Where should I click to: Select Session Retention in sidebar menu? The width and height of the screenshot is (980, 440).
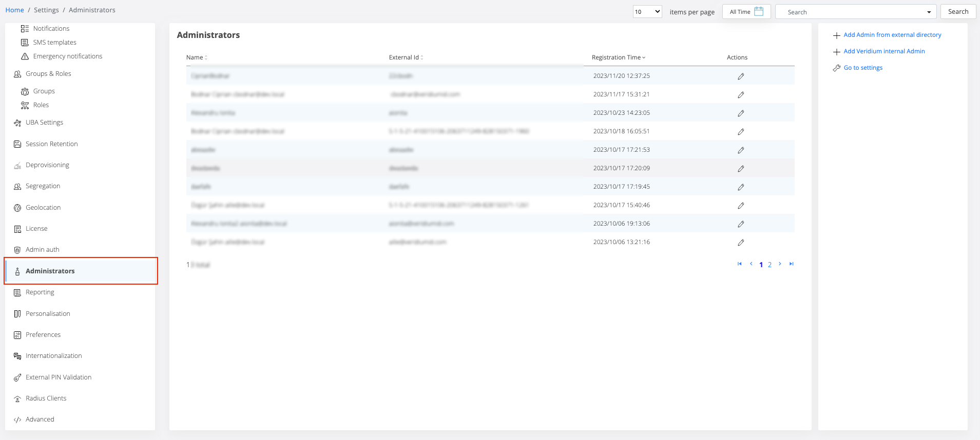pos(51,144)
